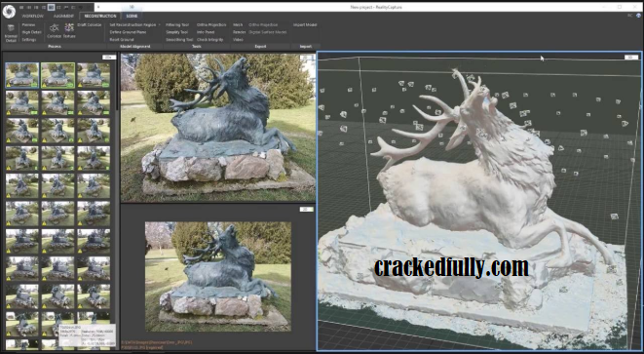Click the first layout icon in title bar
This screenshot has width=644, height=354.
click(x=21, y=7)
